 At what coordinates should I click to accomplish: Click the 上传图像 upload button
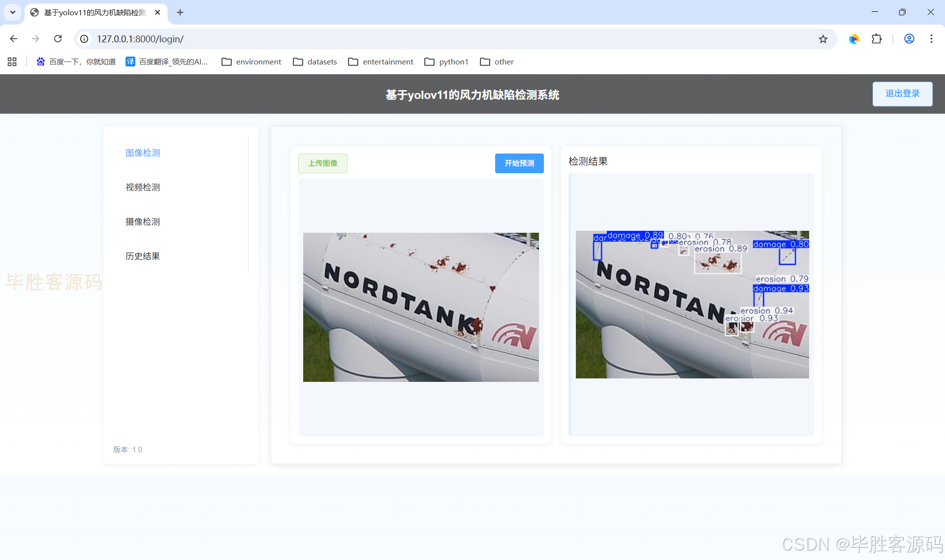tap(323, 163)
